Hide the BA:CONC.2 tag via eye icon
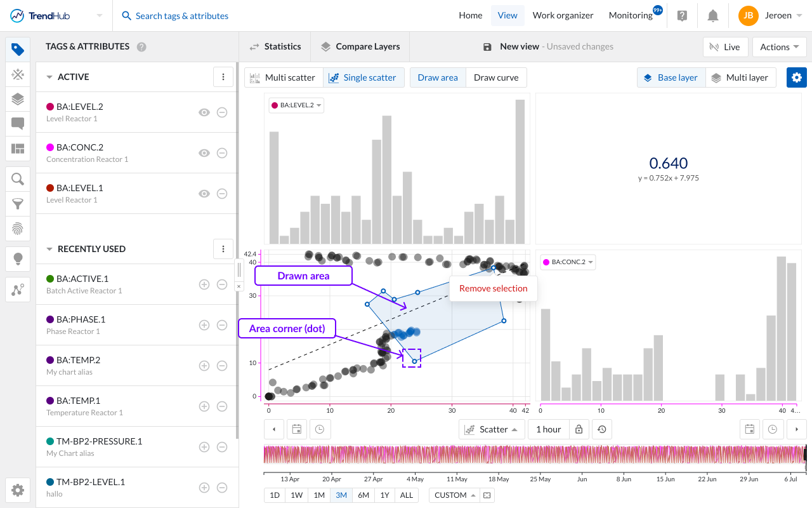 point(204,153)
